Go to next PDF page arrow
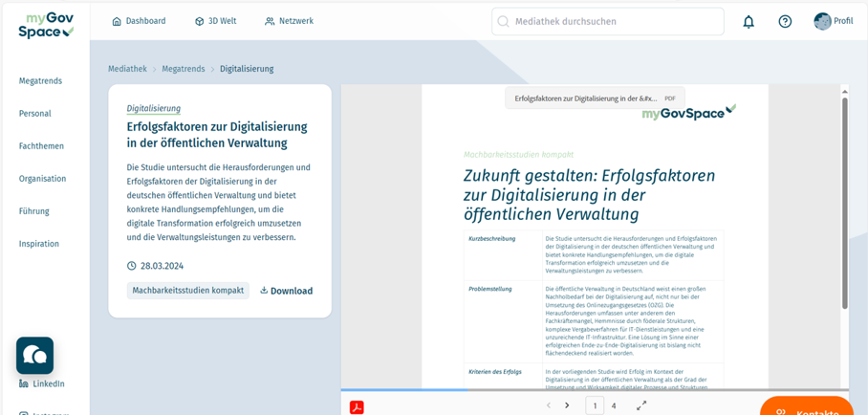The image size is (868, 415). click(x=567, y=405)
